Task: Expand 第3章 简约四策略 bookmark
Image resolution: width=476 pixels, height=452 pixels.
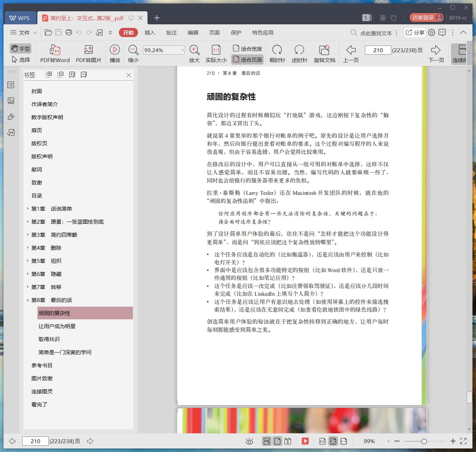Action: point(28,235)
